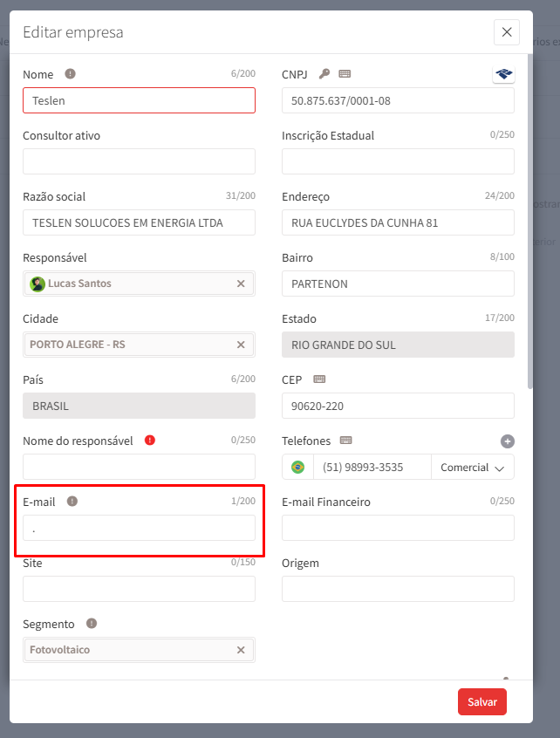
Task: Remove Lucas Santos from Responsável
Action: coord(241,284)
